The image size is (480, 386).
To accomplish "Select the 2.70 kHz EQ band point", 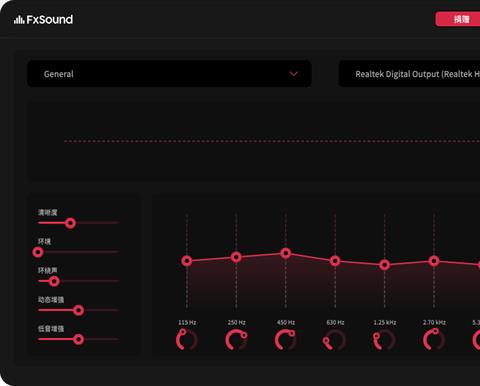I will (434, 261).
